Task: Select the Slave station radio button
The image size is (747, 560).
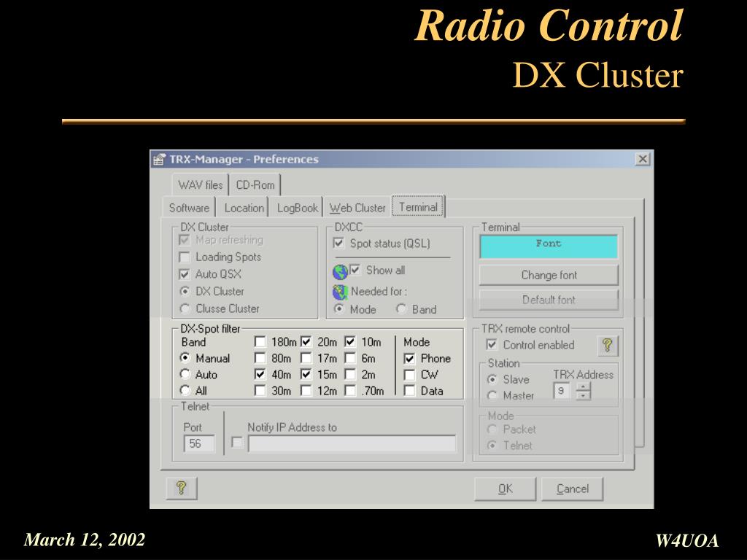Action: tap(492, 379)
